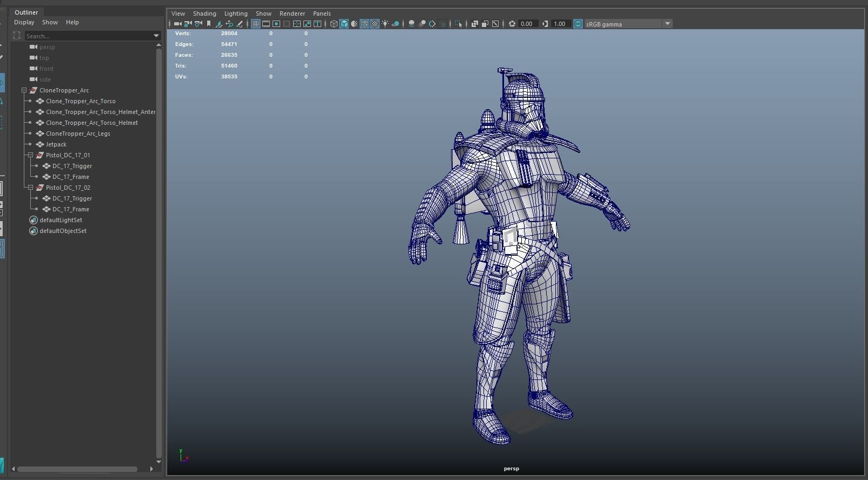Collapse the Pistol_DC_17_02 group

(x=30, y=188)
